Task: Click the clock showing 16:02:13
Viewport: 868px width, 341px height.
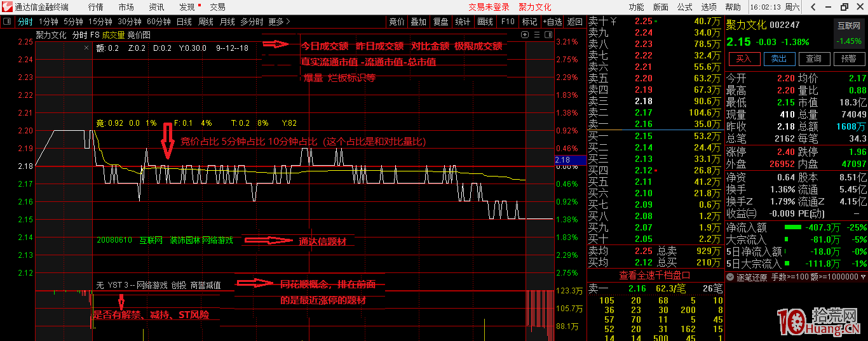Action: tap(766, 7)
